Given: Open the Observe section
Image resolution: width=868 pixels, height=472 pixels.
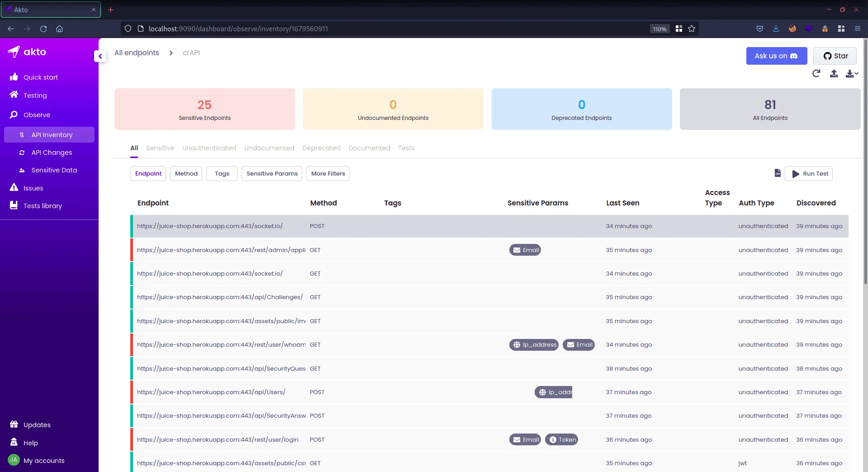Looking at the screenshot, I should coord(37,114).
